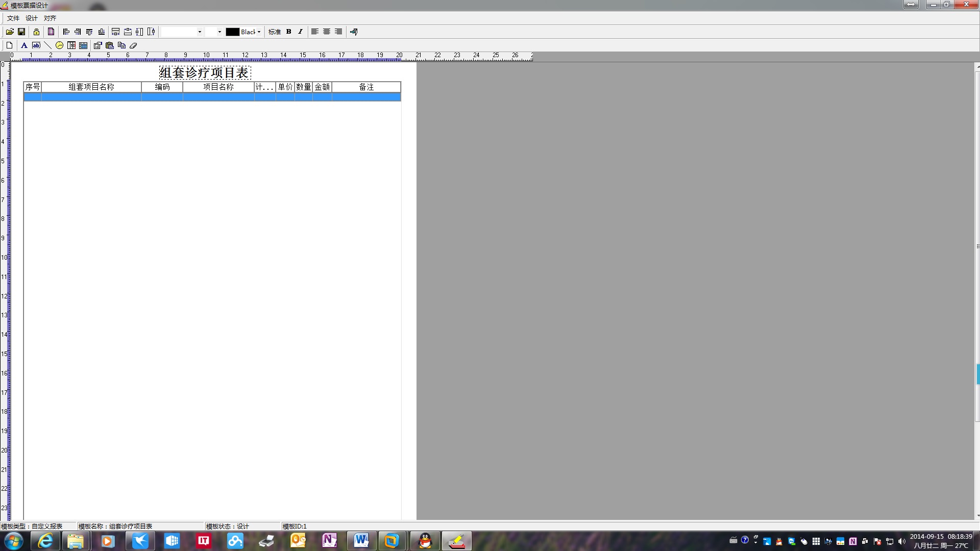The height and width of the screenshot is (551, 980).
Task: Click the eraser delete tool
Action: pos(133,45)
